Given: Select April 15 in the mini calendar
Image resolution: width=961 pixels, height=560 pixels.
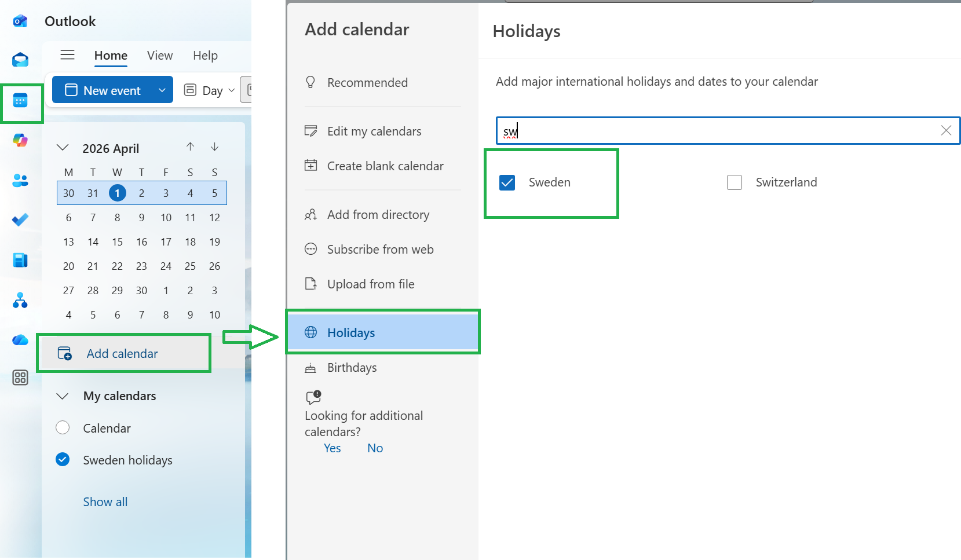Looking at the screenshot, I should [x=117, y=241].
